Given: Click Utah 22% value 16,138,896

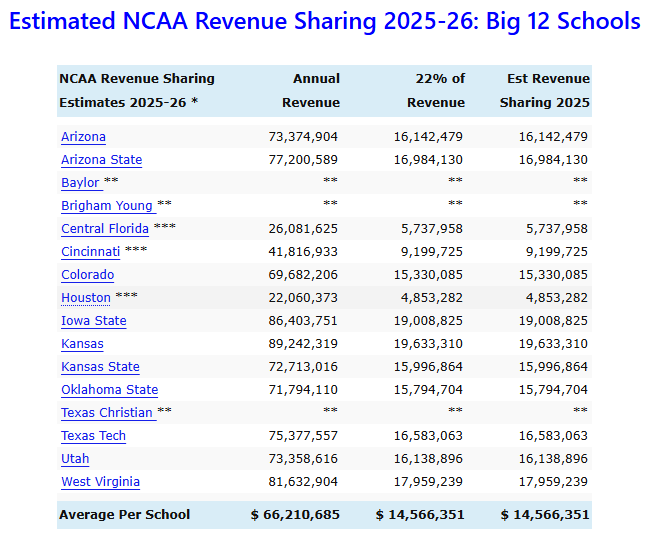Looking at the screenshot, I should pyautogui.click(x=428, y=459).
